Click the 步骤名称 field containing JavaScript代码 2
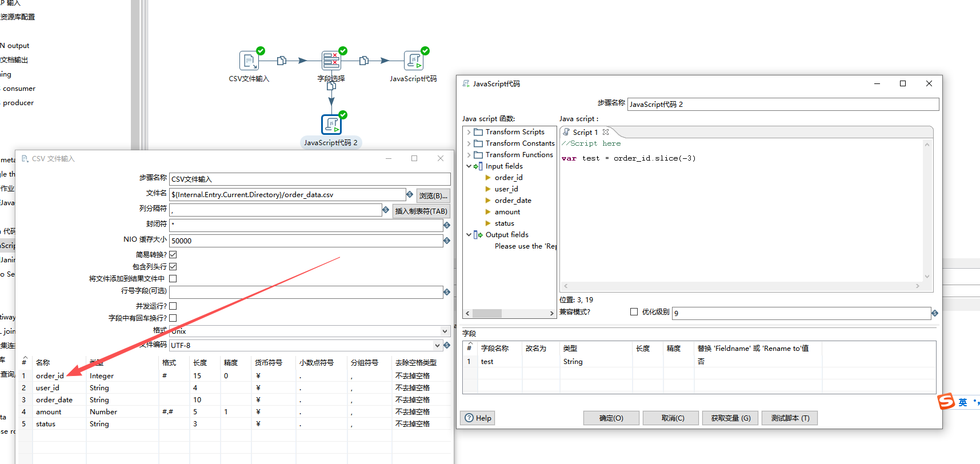The height and width of the screenshot is (464, 980). 782,105
